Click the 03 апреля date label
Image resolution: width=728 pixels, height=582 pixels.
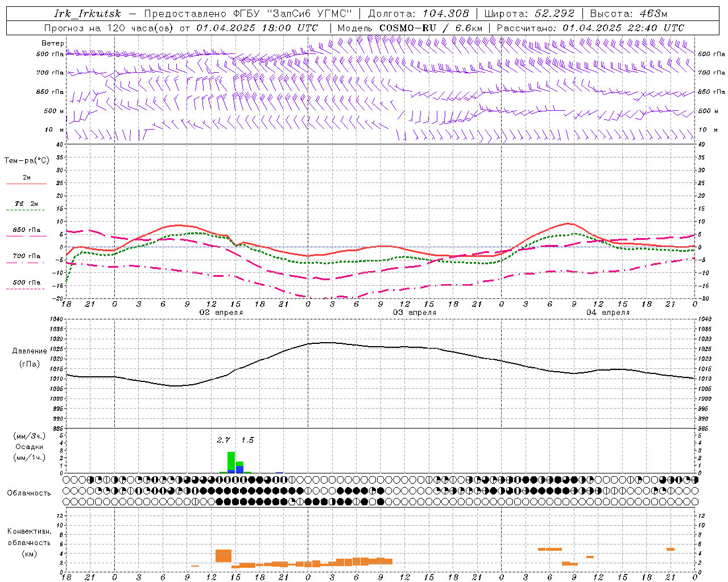(x=415, y=313)
